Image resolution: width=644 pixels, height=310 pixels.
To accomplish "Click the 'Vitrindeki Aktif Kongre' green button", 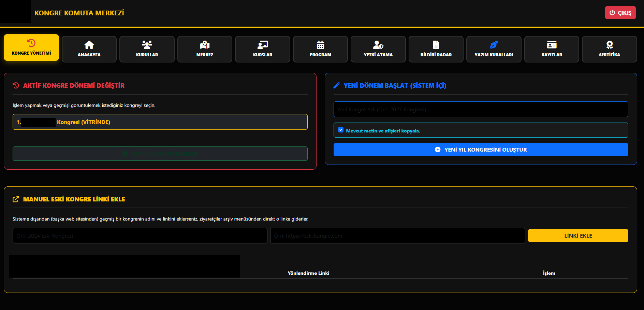I will tap(160, 154).
